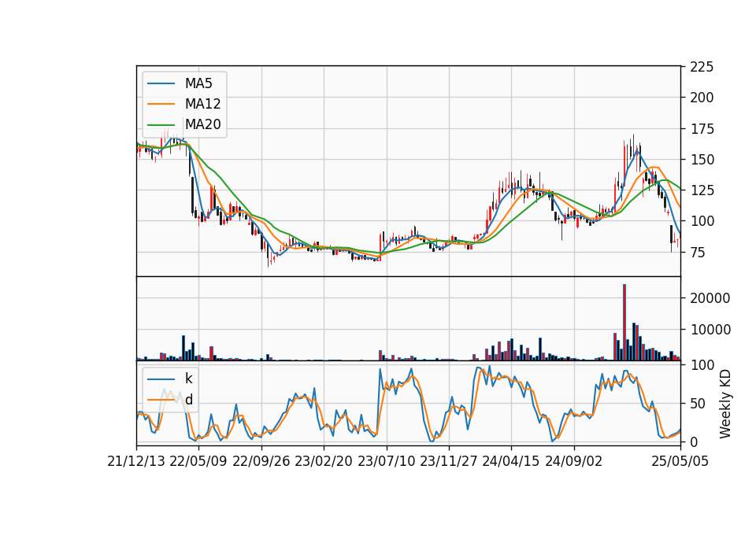Click the MA20 legend label

[x=202, y=124]
